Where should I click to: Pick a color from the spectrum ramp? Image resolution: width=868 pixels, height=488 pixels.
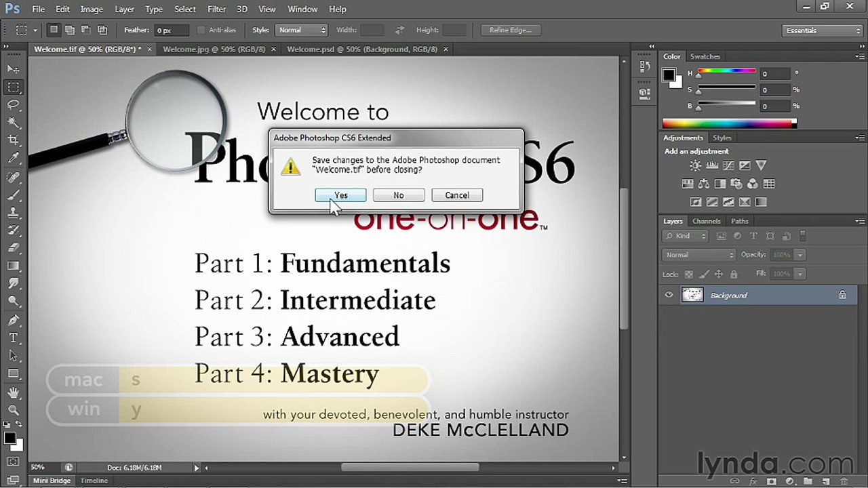pos(729,123)
